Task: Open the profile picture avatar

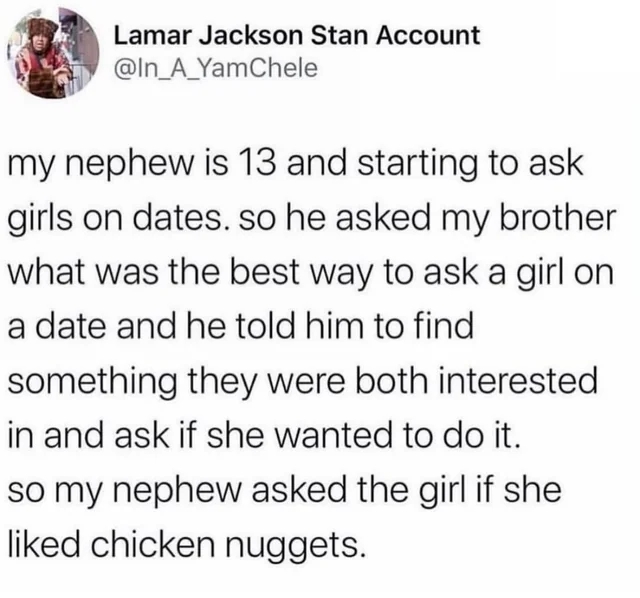Action: pyautogui.click(x=53, y=52)
